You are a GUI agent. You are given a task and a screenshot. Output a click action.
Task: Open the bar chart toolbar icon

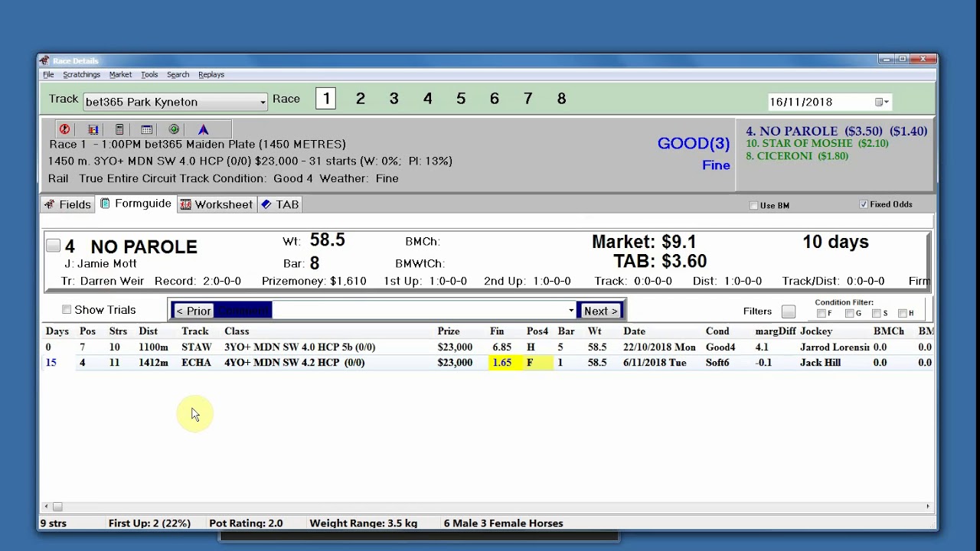[x=93, y=129]
